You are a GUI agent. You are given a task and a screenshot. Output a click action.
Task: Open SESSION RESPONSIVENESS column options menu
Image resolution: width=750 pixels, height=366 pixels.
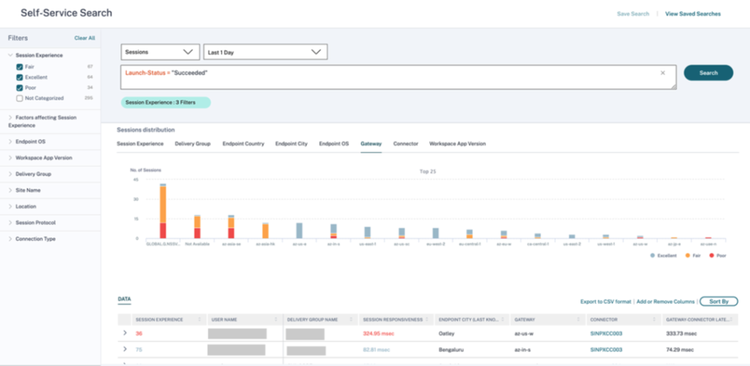click(427, 319)
